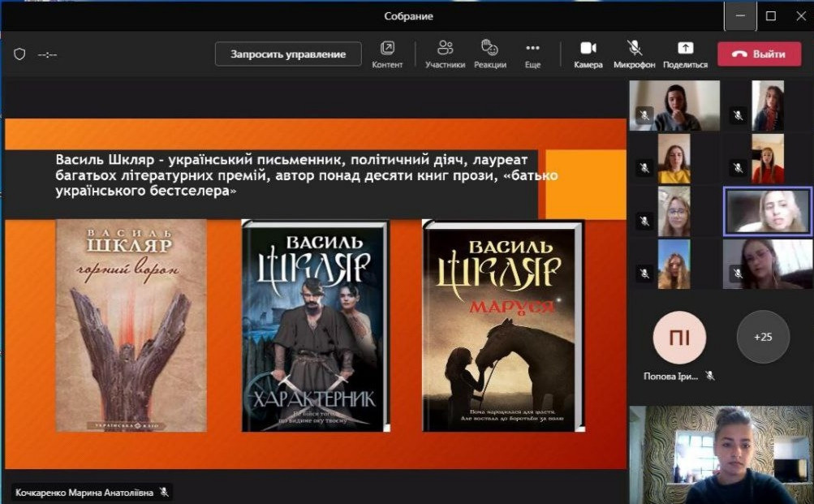Select the ПІ participant avatar
Viewport: 814px width, 504px height.
(679, 338)
